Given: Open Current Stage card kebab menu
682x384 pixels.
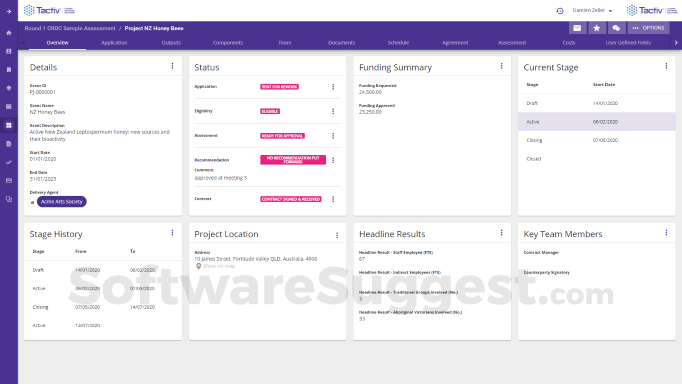Looking at the screenshot, I should 666,66.
